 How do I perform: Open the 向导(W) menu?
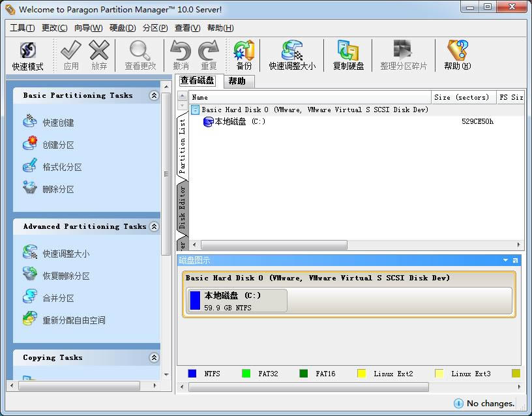click(88, 28)
